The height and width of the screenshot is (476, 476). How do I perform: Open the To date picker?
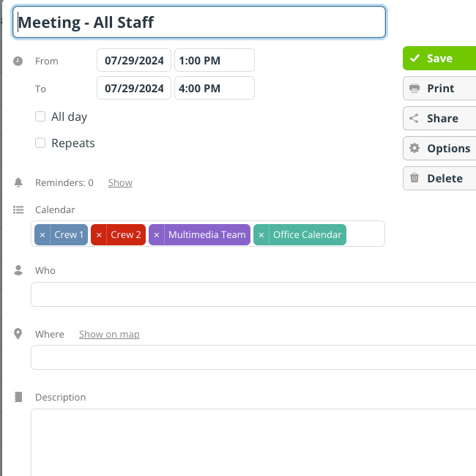click(x=134, y=88)
